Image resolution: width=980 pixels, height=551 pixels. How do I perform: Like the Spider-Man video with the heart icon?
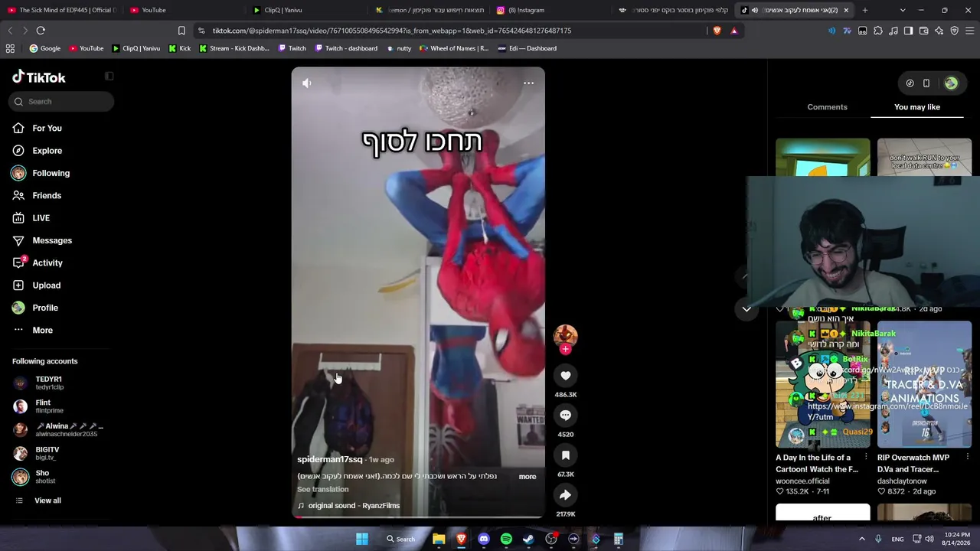pos(565,375)
